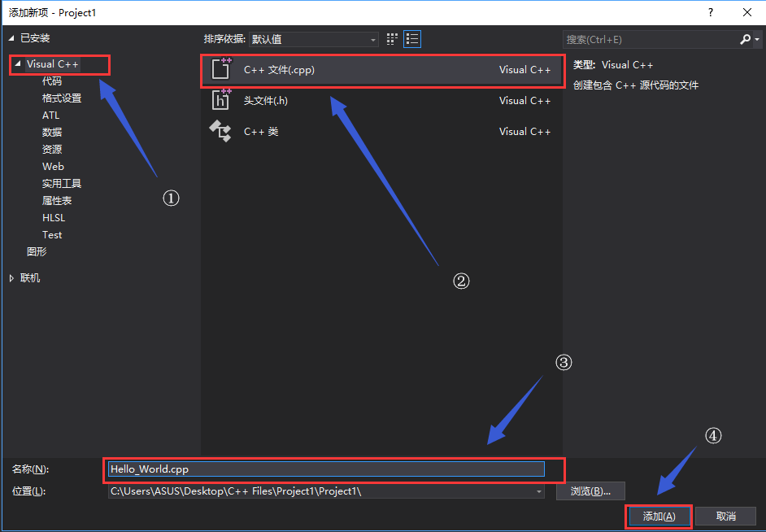Click 'Visual C++' type in 头文件 row

524,101
